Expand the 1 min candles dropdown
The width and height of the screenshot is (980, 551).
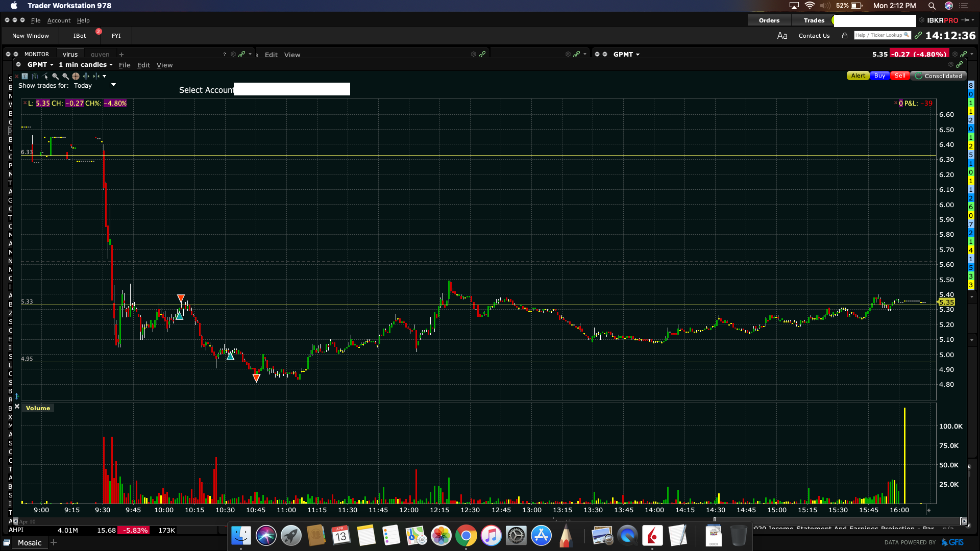click(x=85, y=65)
